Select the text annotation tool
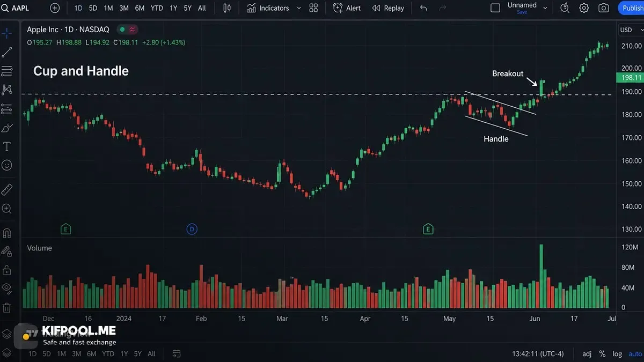 (x=7, y=146)
